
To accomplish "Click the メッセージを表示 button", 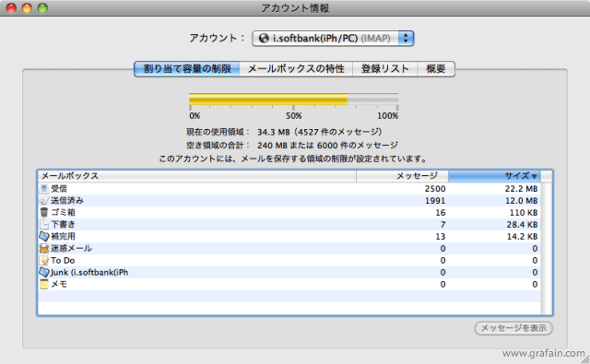I will click(x=513, y=328).
